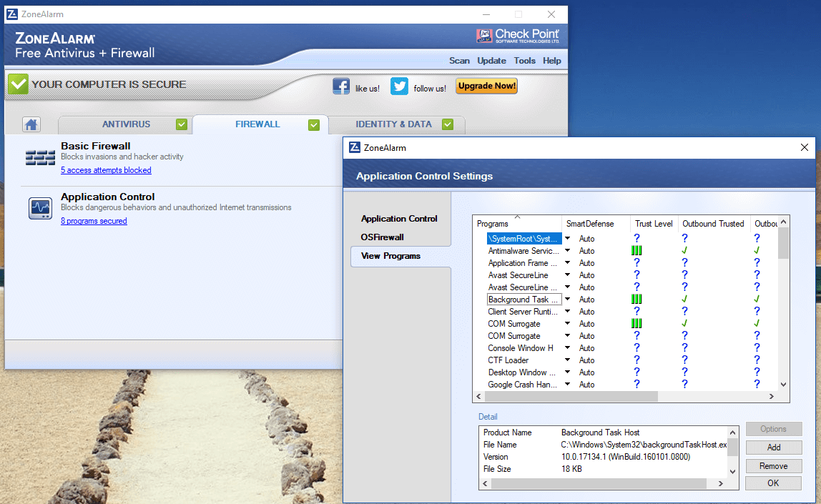The height and width of the screenshot is (504, 821).
Task: Open the Help menu
Action: pos(552,61)
